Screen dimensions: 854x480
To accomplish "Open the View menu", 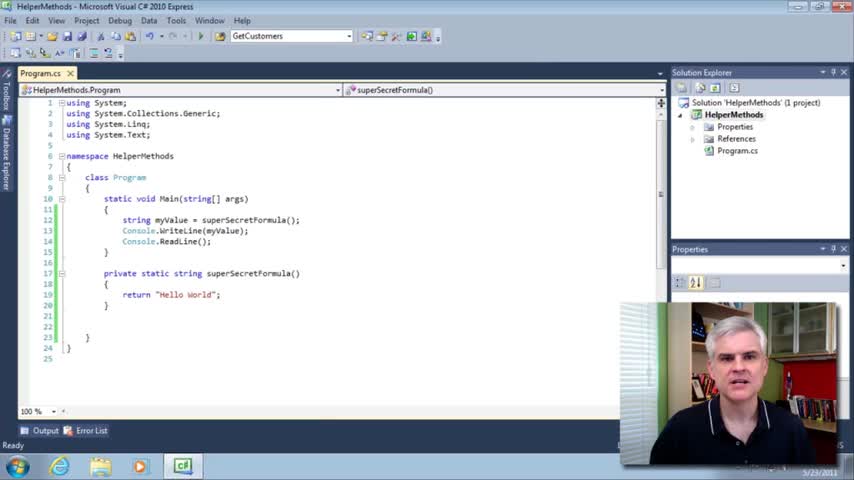I will (x=57, y=21).
